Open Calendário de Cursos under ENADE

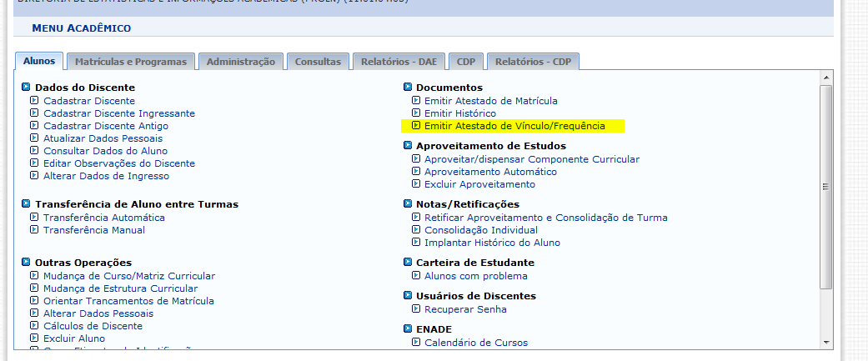pos(475,343)
